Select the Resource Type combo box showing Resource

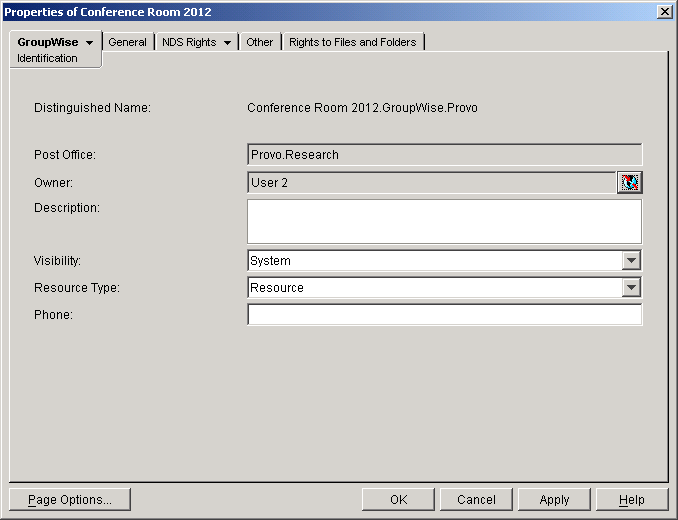click(x=445, y=287)
